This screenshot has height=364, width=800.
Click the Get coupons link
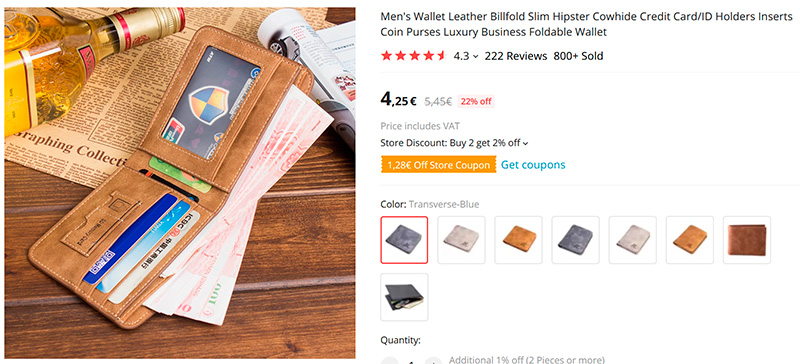click(x=533, y=165)
